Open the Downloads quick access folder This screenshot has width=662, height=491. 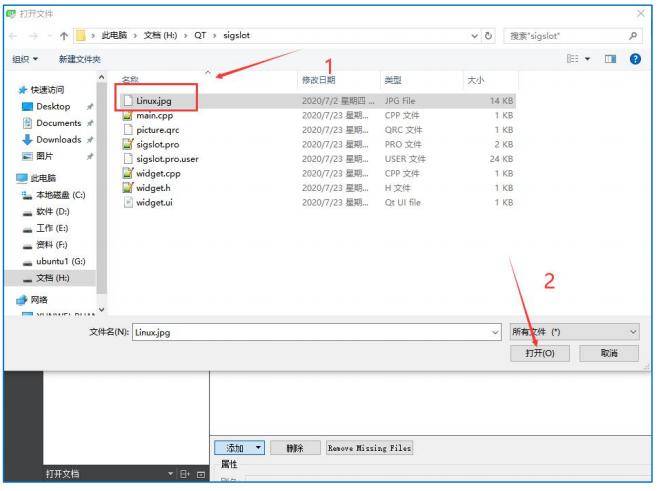(x=58, y=140)
